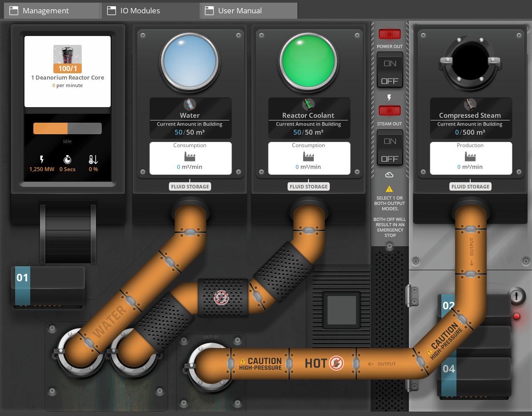Click the Water consumption factory icon

point(190,156)
